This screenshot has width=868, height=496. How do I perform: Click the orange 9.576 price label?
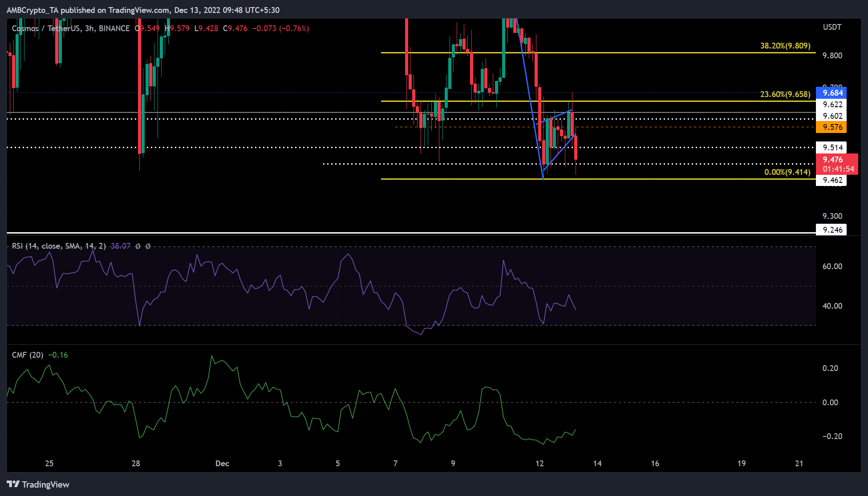(831, 127)
